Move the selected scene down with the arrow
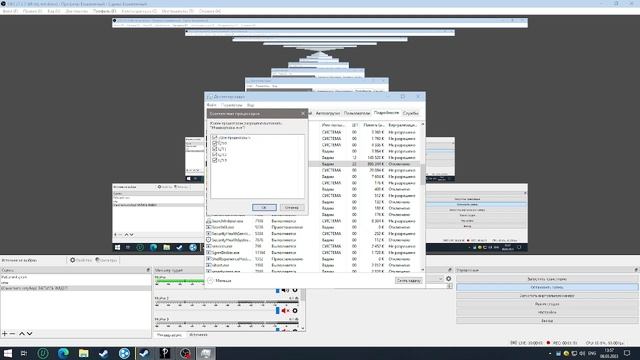This screenshot has width=640, height=360. point(29,333)
